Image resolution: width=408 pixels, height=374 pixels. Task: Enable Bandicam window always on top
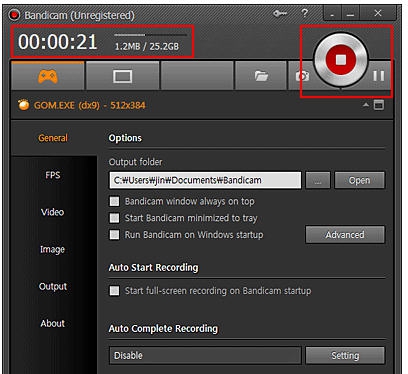pyautogui.click(x=114, y=201)
